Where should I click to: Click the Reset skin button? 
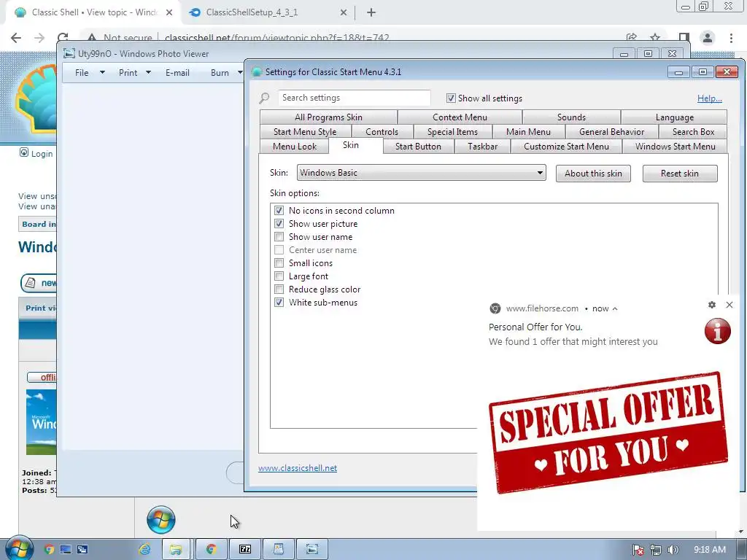[680, 174]
